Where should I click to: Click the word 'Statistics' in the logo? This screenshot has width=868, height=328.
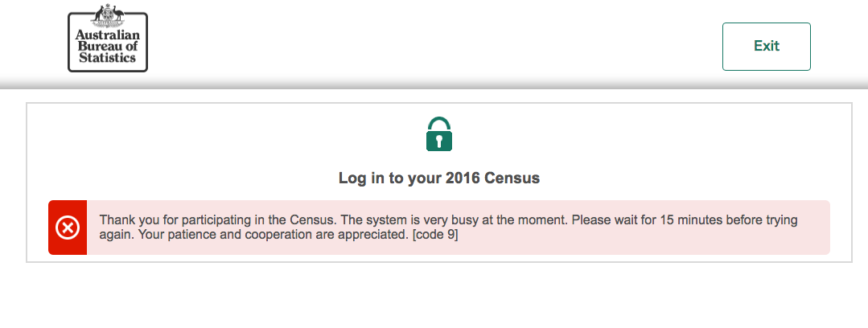pyautogui.click(x=107, y=58)
